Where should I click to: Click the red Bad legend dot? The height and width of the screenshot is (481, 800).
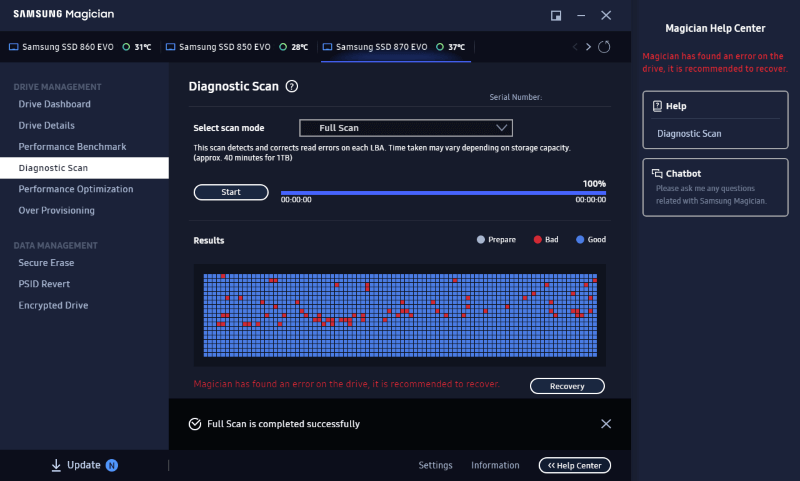coord(537,240)
